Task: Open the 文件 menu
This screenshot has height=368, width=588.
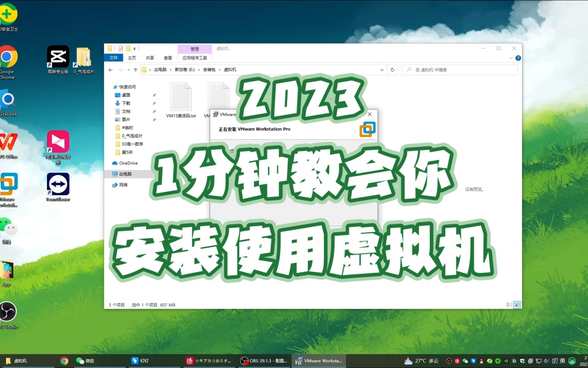Action: coord(114,58)
